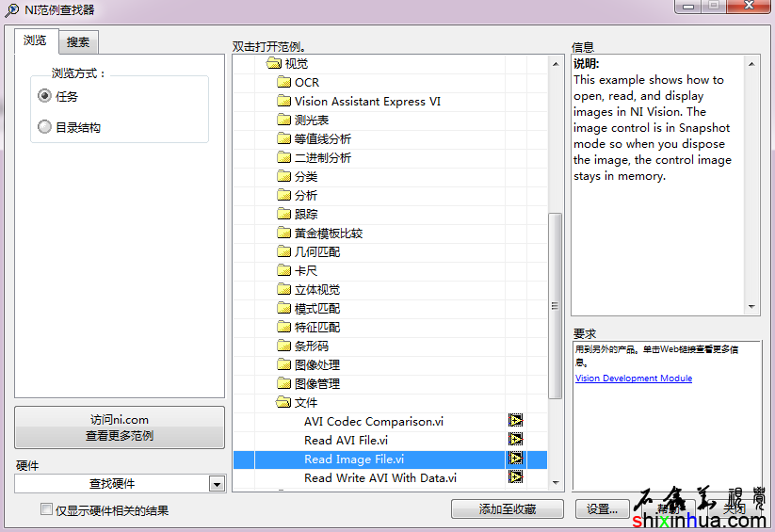This screenshot has height=532, width=775.
Task: Open the 查找硬件 dropdown arrow
Action: [217, 484]
